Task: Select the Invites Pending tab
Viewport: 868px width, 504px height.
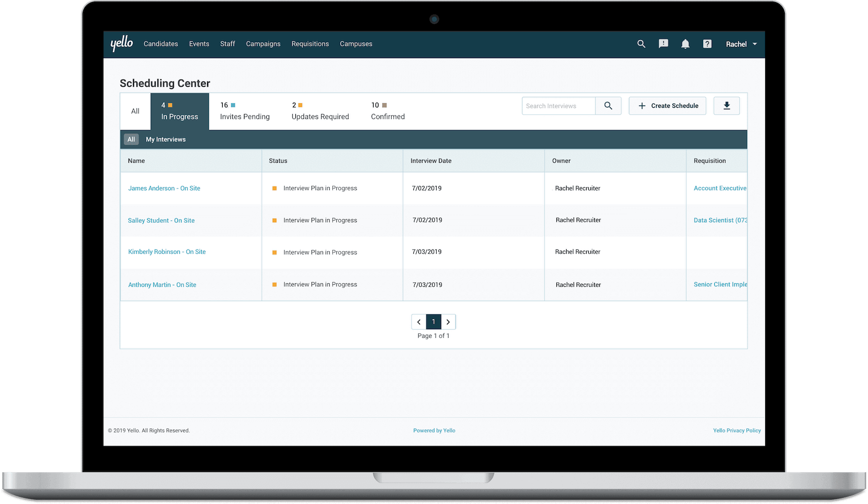Action: [x=245, y=111]
